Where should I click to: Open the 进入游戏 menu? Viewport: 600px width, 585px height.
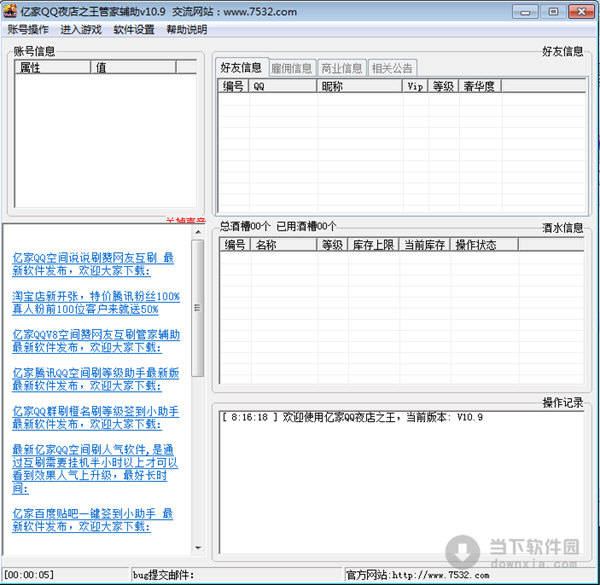81,29
